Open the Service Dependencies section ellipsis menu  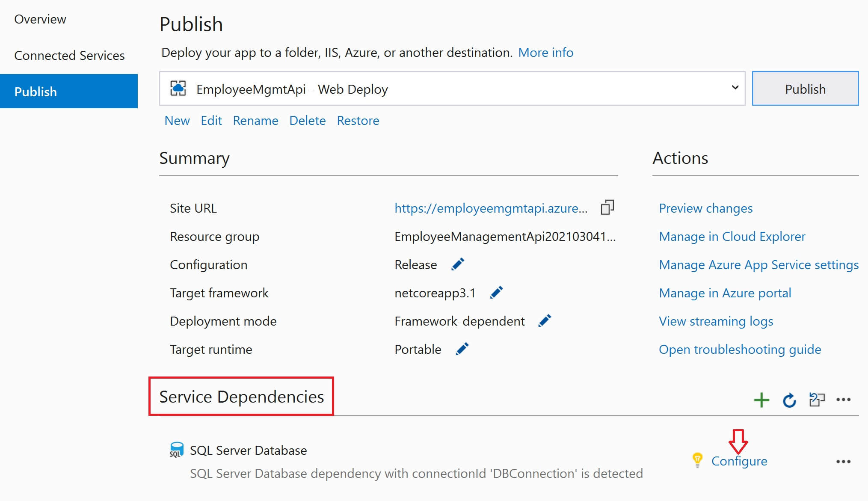click(x=843, y=400)
